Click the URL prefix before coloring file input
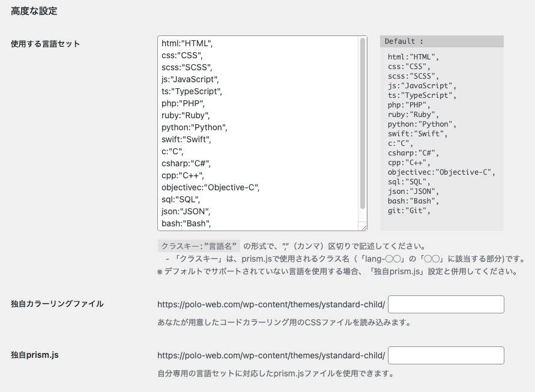The height and width of the screenshot is (392, 535). 271,304
